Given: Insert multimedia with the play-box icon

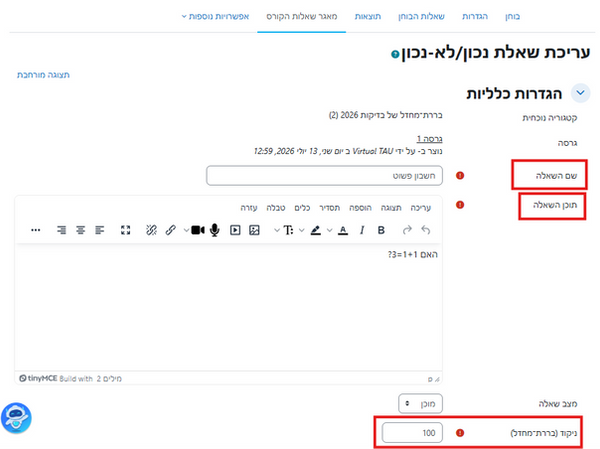Looking at the screenshot, I should pyautogui.click(x=235, y=230).
